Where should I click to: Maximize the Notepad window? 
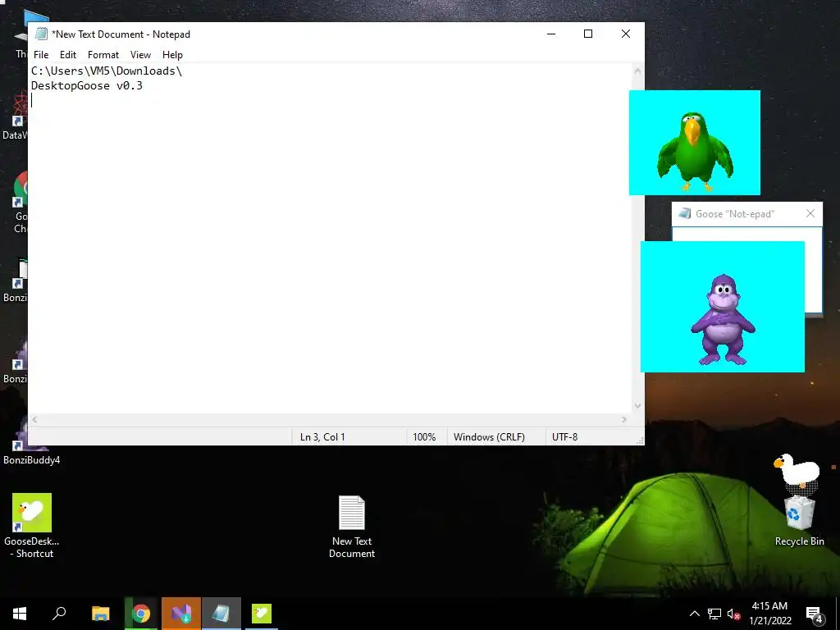tap(587, 34)
